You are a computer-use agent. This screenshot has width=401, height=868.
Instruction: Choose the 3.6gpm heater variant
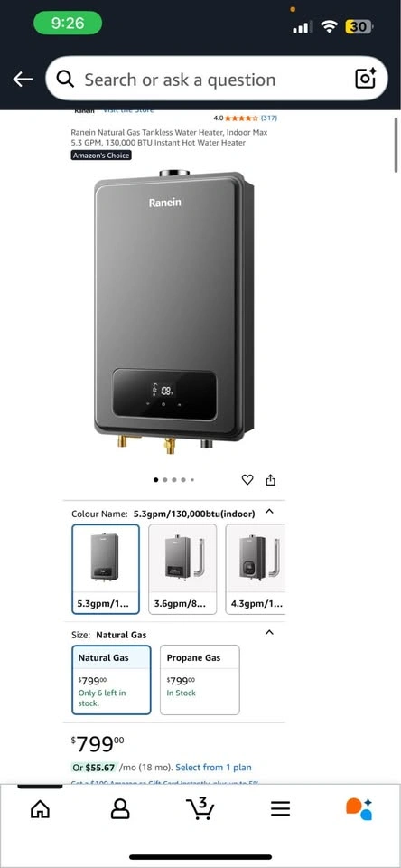[x=182, y=569]
